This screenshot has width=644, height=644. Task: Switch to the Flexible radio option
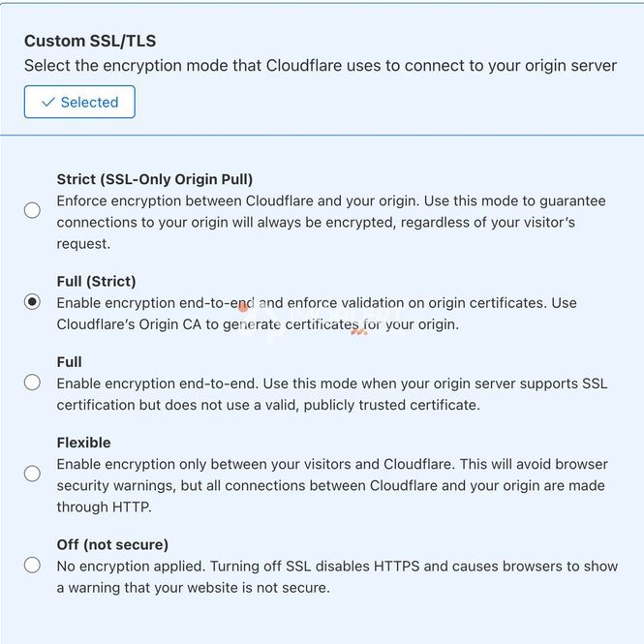click(x=32, y=474)
